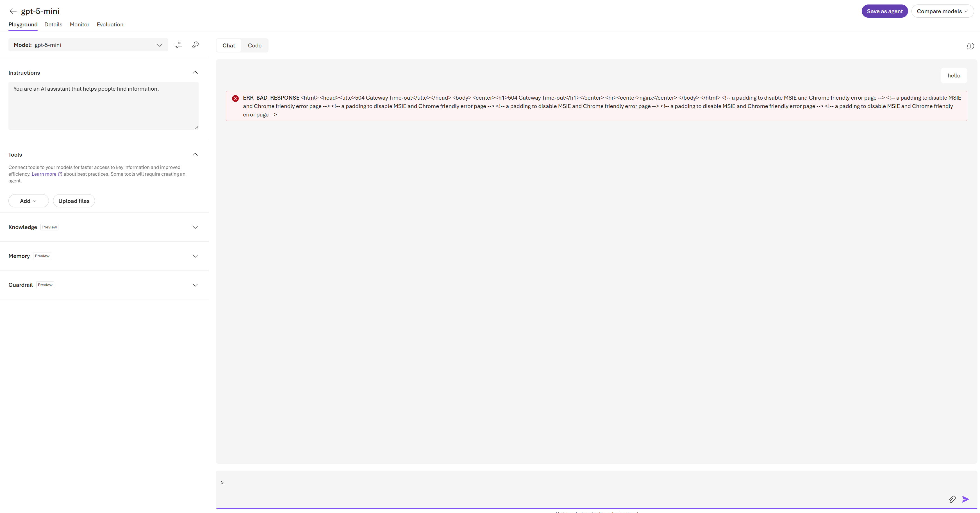The width and height of the screenshot is (980, 513).
Task: Follow the Learn more link
Action: click(44, 174)
